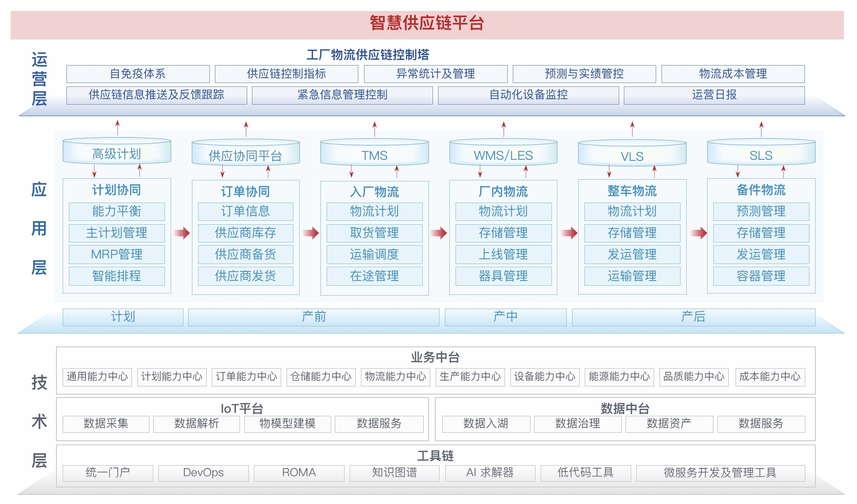Viewport: 857px width, 504px height.
Task: Select 数据入湖 in 数据中台
Action: click(x=486, y=424)
